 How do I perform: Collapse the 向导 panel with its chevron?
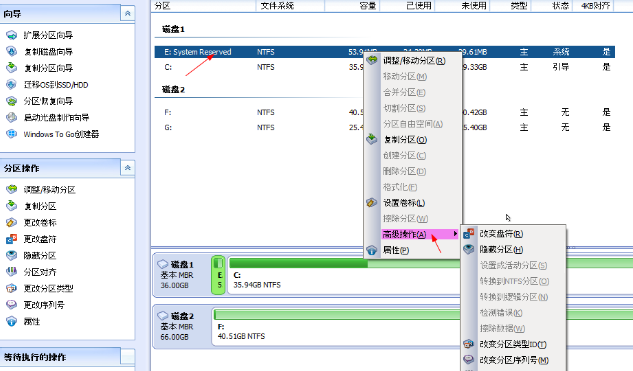(x=128, y=14)
